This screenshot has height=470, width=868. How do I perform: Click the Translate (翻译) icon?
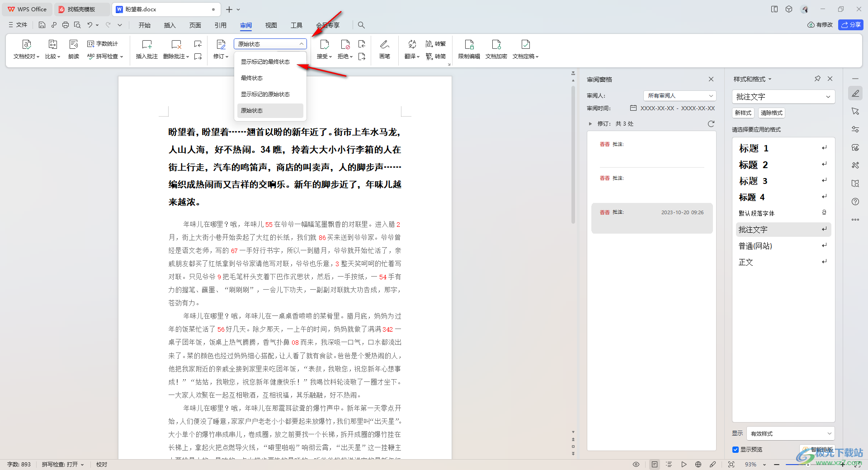(x=412, y=44)
